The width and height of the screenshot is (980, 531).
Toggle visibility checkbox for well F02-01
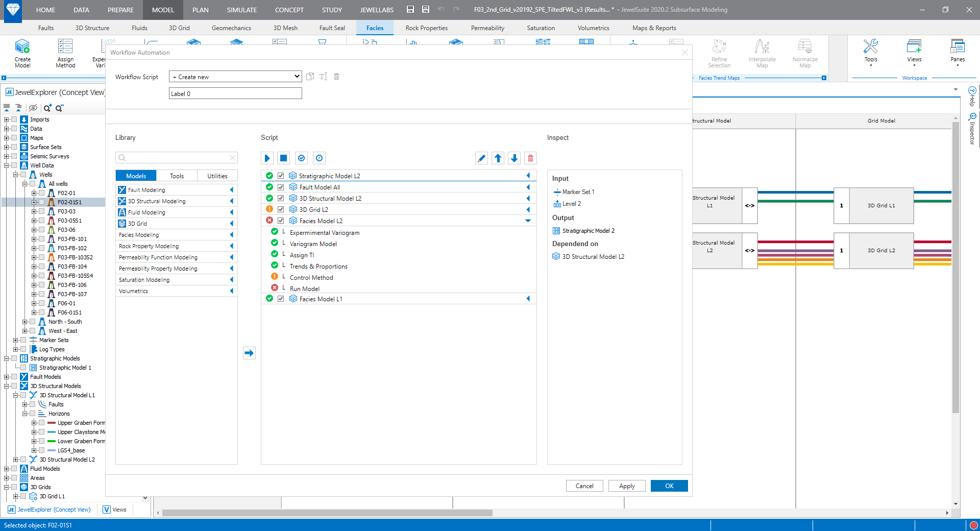(42, 193)
